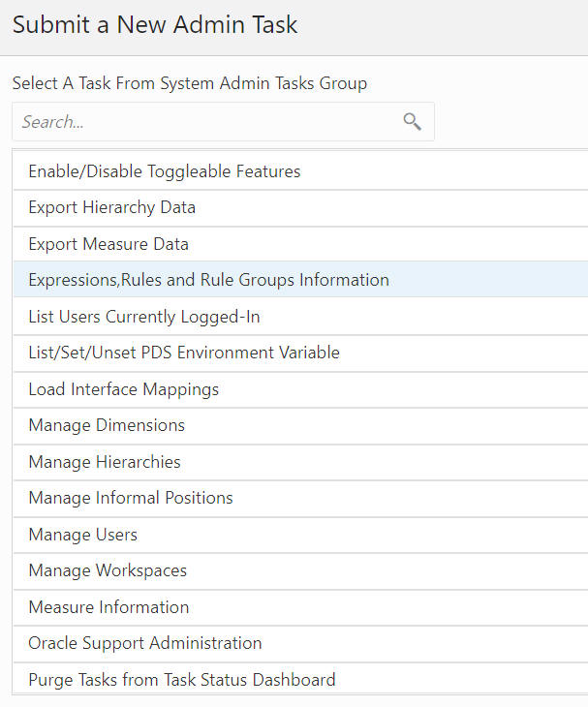588x707 pixels.
Task: Click empty area right of Manage Users row
Action: (436, 535)
